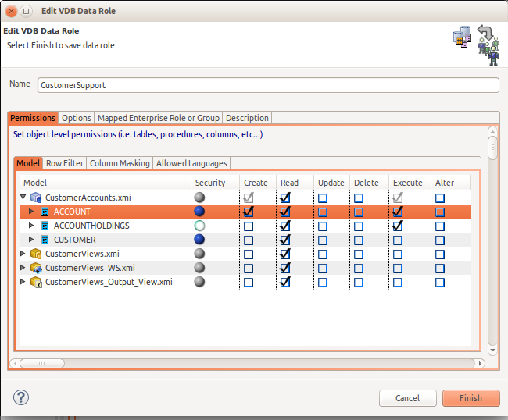The width and height of the screenshot is (508, 420).
Task: Enable Alter permission for CustomerAccounts.xmi
Action: pos(440,198)
